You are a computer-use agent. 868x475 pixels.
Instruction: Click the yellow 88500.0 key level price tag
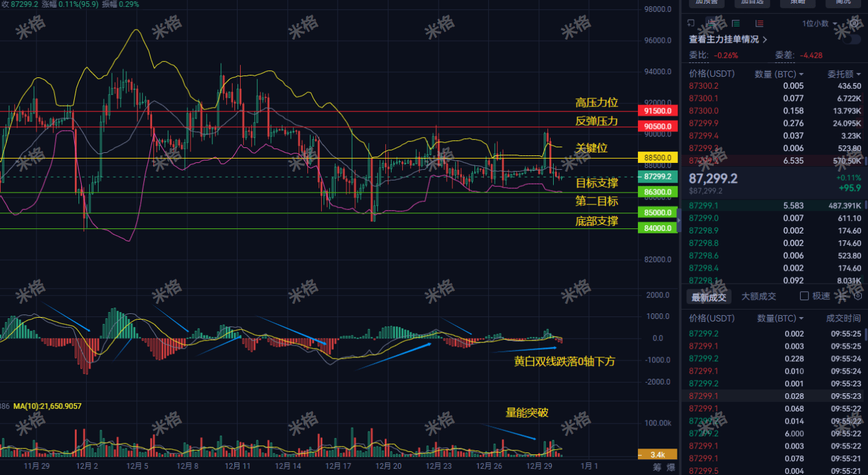tap(657, 157)
